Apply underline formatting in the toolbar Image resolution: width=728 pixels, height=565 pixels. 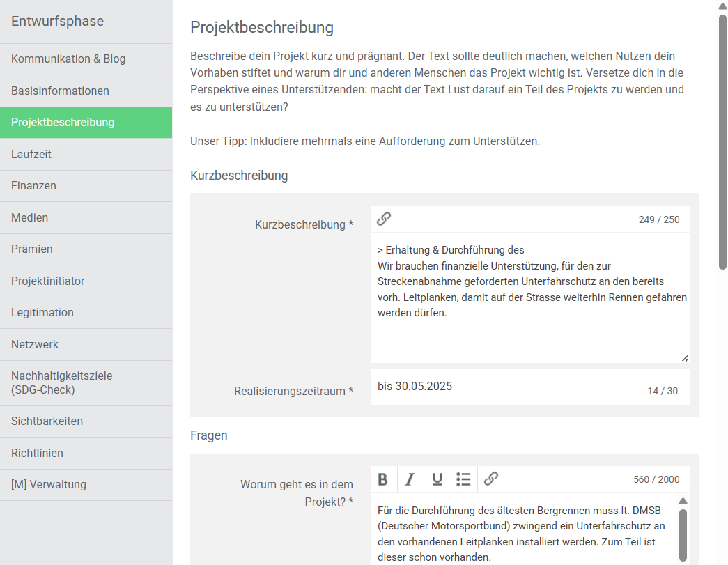coord(437,479)
